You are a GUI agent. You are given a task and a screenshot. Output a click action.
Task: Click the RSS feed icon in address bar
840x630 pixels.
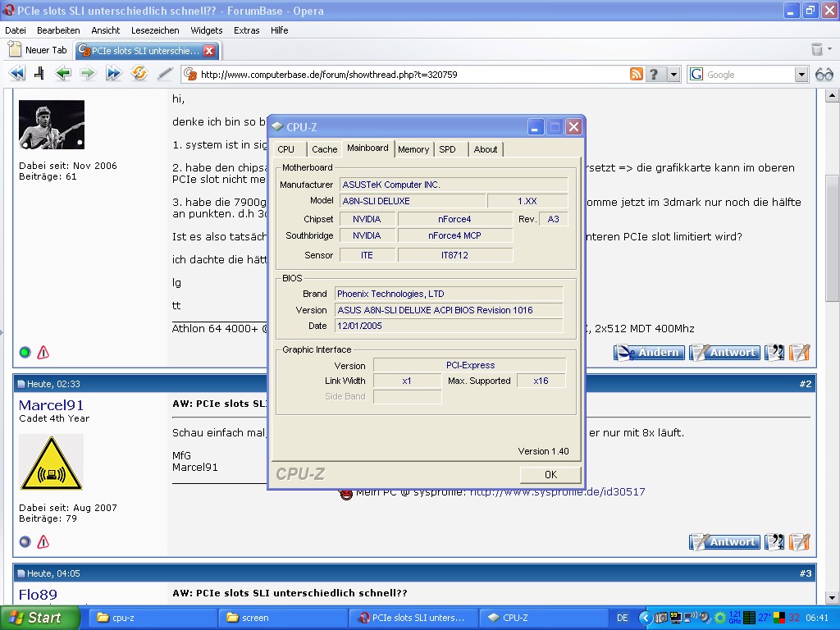636,75
